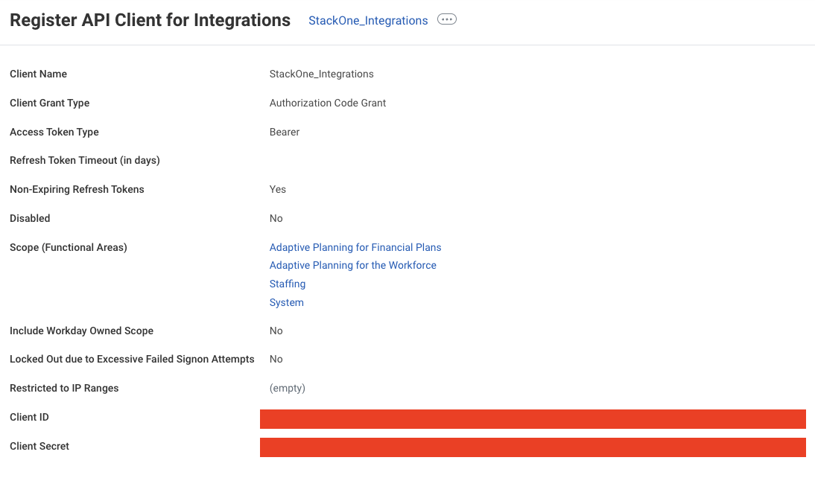Click the Client Name value StackOne_Integrations

[321, 74]
